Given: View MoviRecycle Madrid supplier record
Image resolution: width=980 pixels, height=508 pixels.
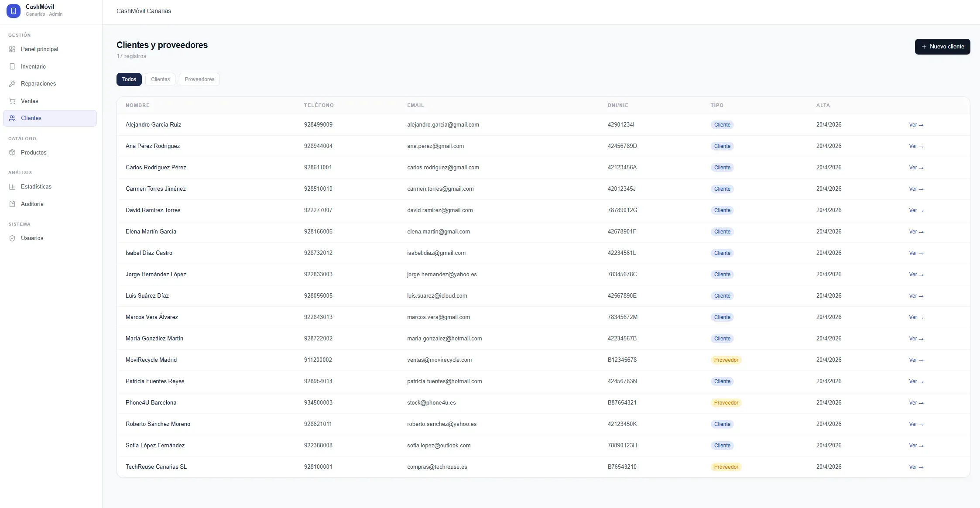Looking at the screenshot, I should [x=916, y=360].
